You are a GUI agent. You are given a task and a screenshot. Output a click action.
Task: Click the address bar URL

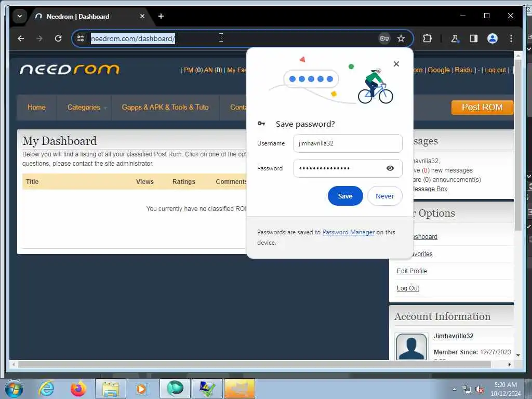pyautogui.click(x=132, y=38)
